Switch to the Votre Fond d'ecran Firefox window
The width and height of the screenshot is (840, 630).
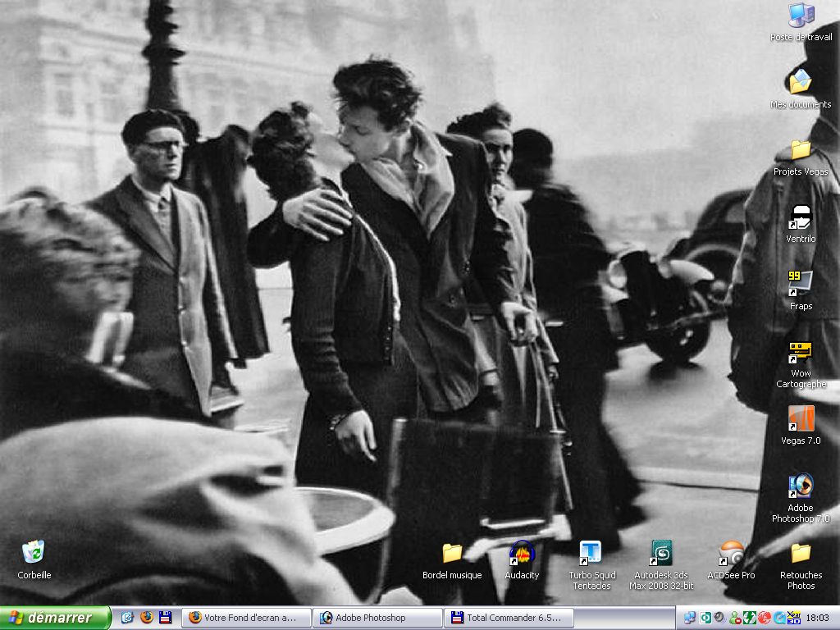coord(246,618)
